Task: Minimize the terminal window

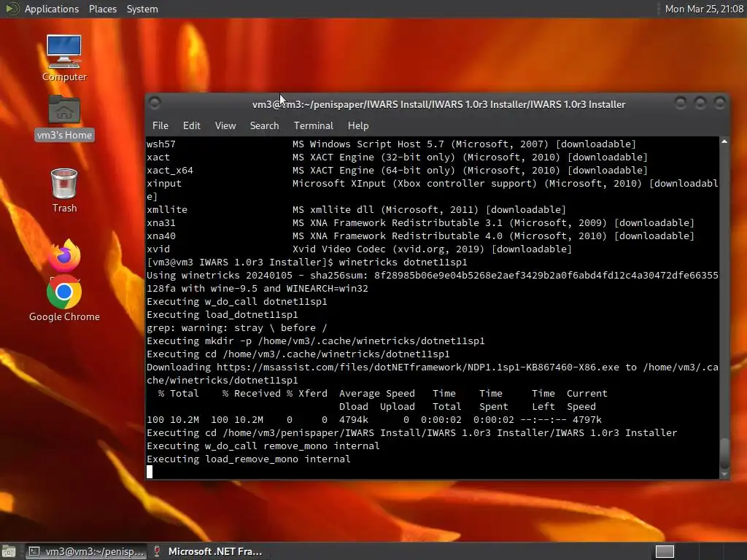Action: click(681, 103)
